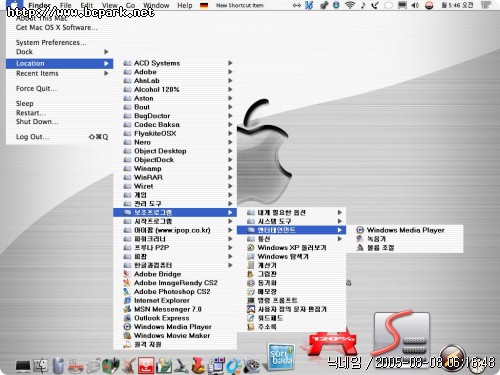500x375 pixels.
Task: Expand the AhnLab folder submenu
Action: tap(175, 81)
